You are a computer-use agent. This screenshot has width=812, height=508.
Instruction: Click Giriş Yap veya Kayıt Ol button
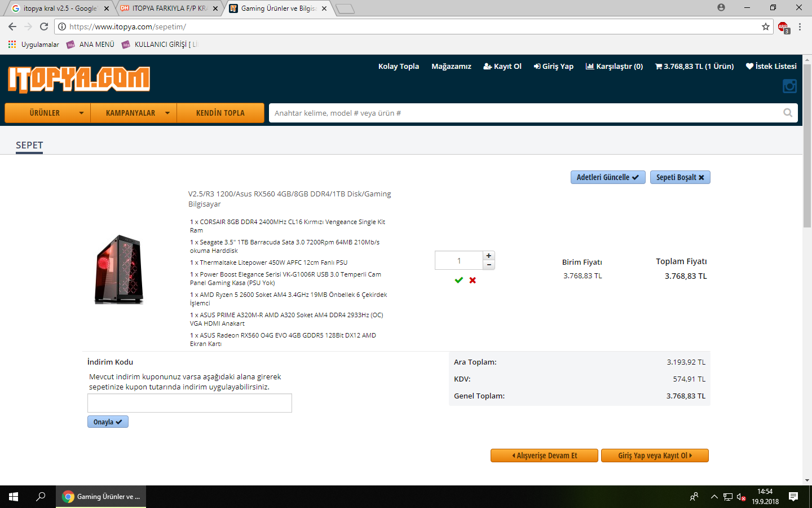point(655,456)
